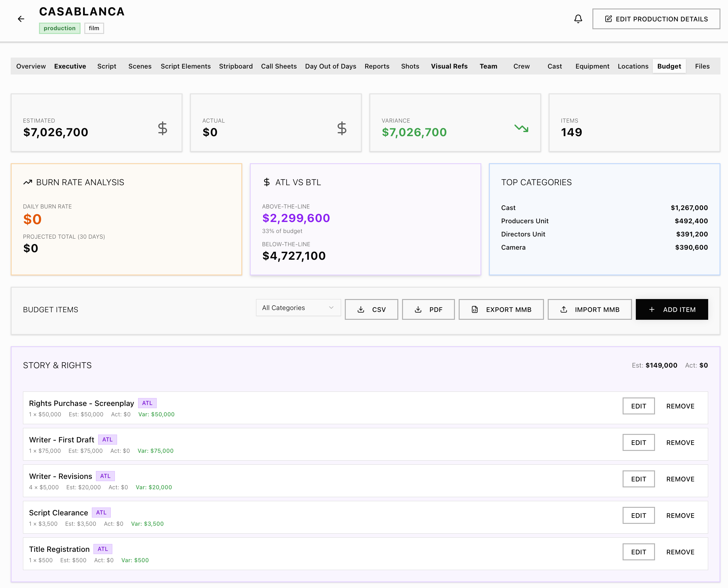
Task: Edit the Writer - First Draft item
Action: 638,442
